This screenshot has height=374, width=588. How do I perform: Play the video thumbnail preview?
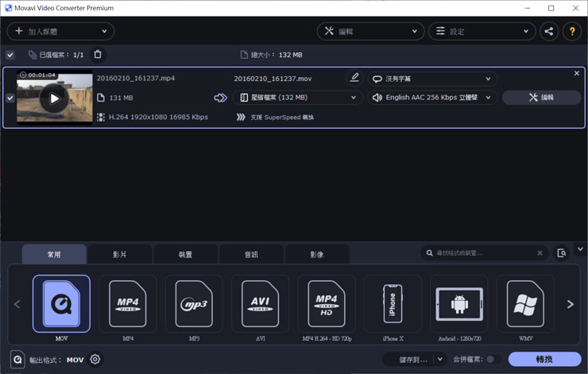pos(54,98)
